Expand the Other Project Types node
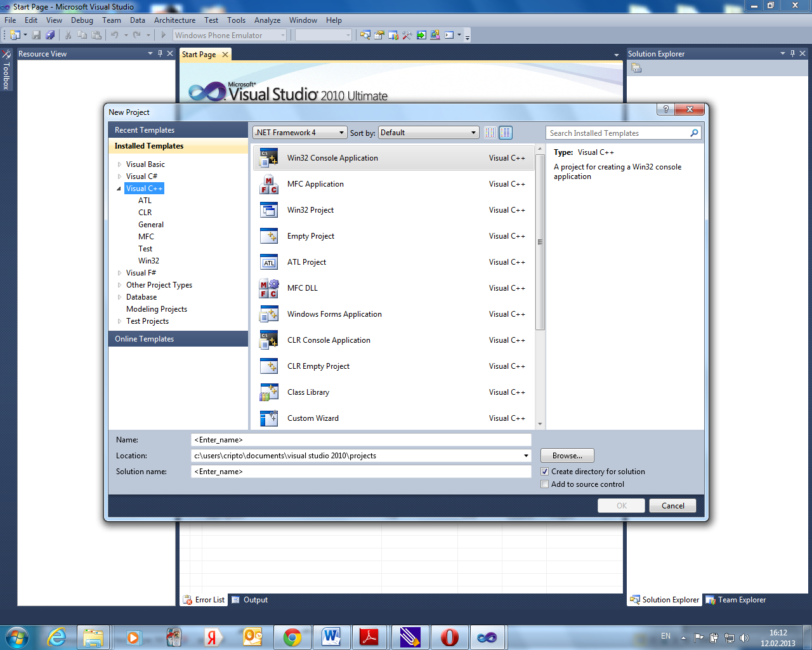Image resolution: width=812 pixels, height=650 pixels. 119,285
